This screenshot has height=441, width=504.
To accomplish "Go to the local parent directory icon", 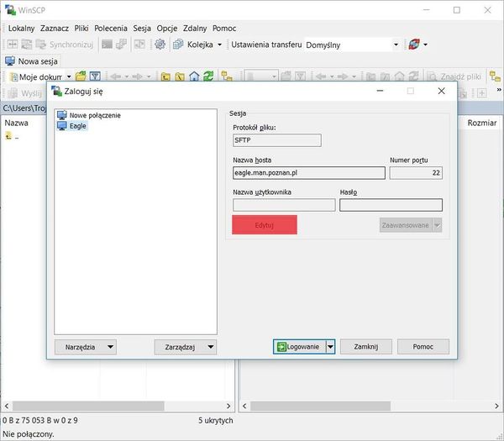I will 165,76.
